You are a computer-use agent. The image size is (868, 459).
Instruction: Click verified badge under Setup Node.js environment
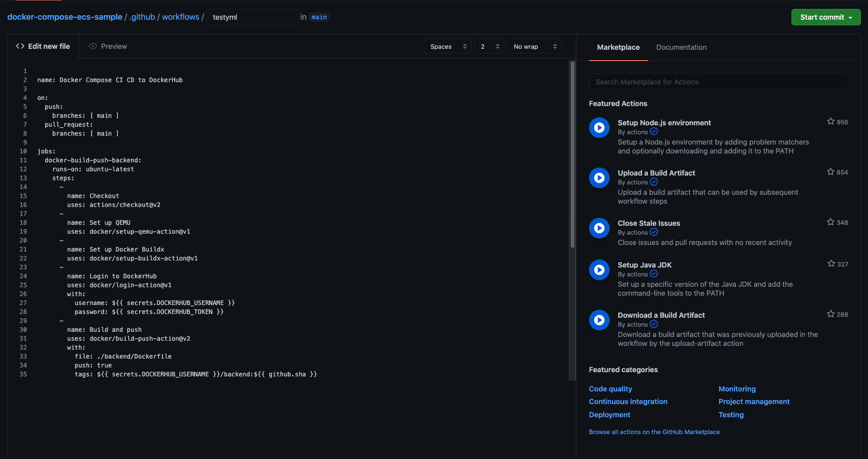pos(654,132)
